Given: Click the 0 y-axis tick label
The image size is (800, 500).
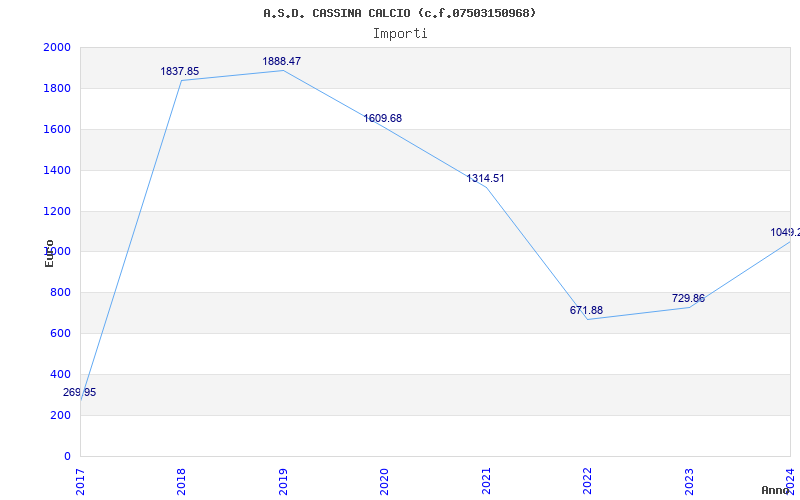Looking at the screenshot, I should 67,456.
